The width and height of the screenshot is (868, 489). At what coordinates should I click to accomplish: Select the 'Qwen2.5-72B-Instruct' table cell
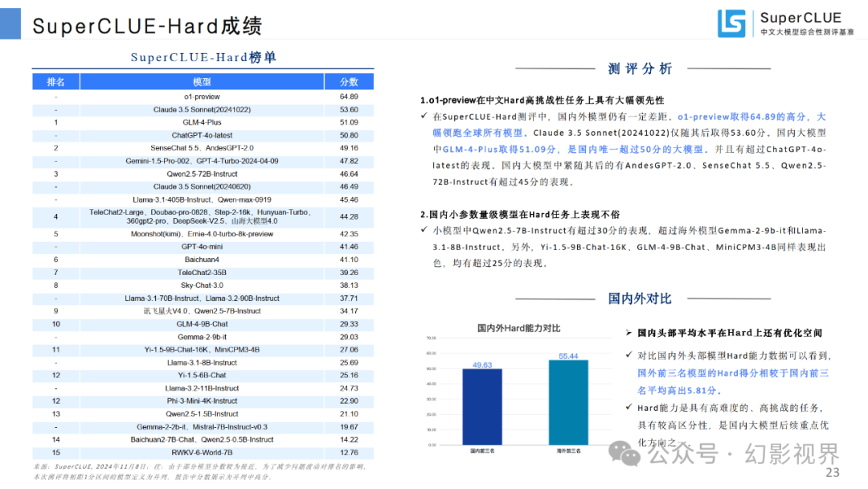(x=202, y=174)
